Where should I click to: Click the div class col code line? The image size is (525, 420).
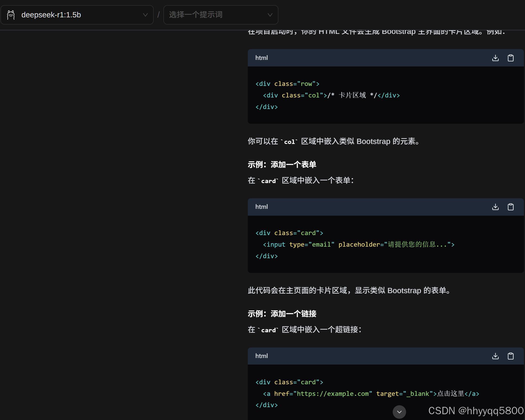pos(331,95)
